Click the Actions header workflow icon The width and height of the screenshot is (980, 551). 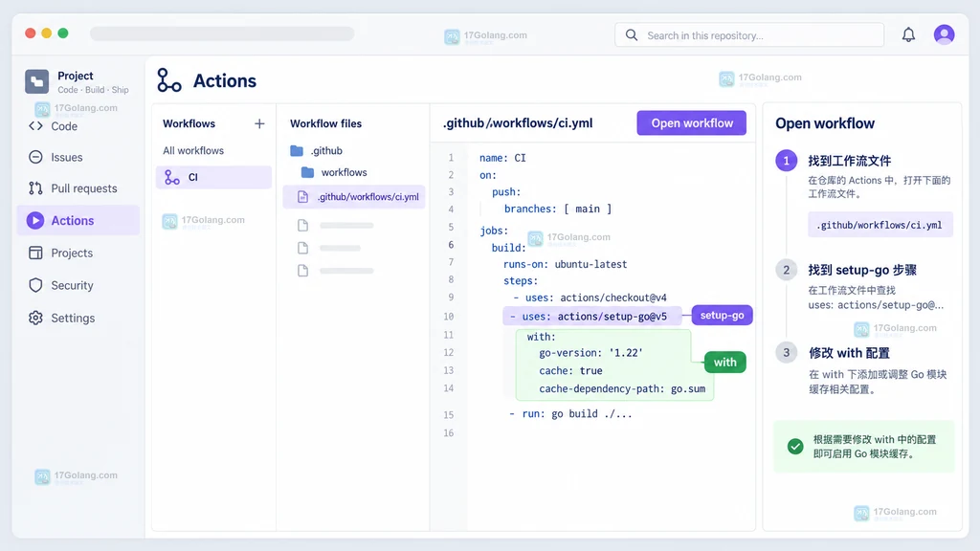pyautogui.click(x=168, y=80)
